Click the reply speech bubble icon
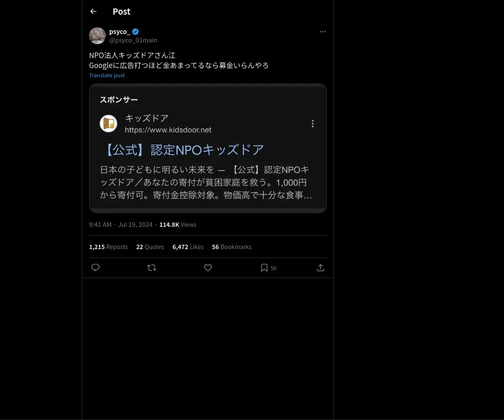This screenshot has height=420, width=504. pos(95,268)
